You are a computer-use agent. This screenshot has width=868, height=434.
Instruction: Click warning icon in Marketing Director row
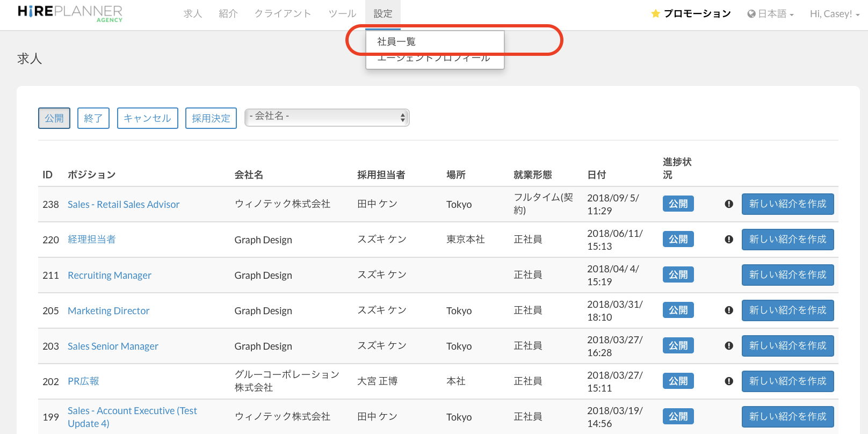click(x=729, y=310)
